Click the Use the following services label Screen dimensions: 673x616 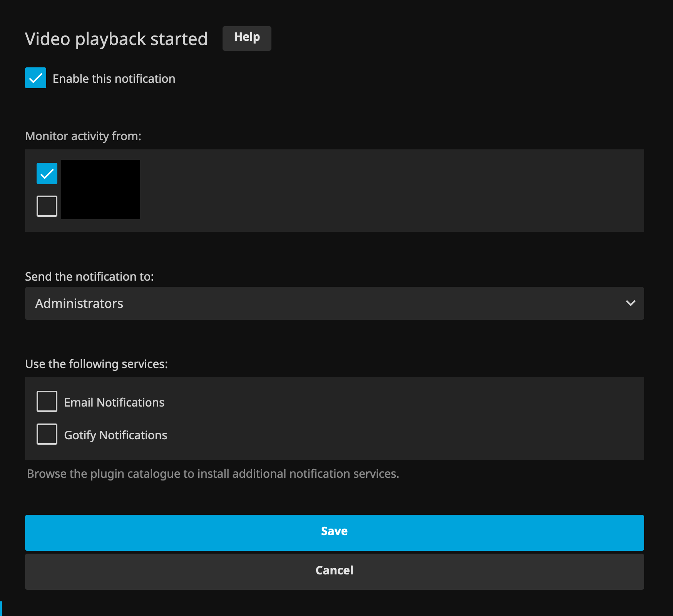coord(96,364)
